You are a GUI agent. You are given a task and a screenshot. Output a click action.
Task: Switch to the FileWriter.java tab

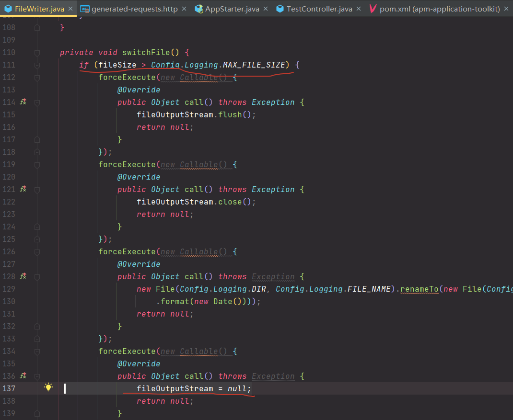pos(39,9)
